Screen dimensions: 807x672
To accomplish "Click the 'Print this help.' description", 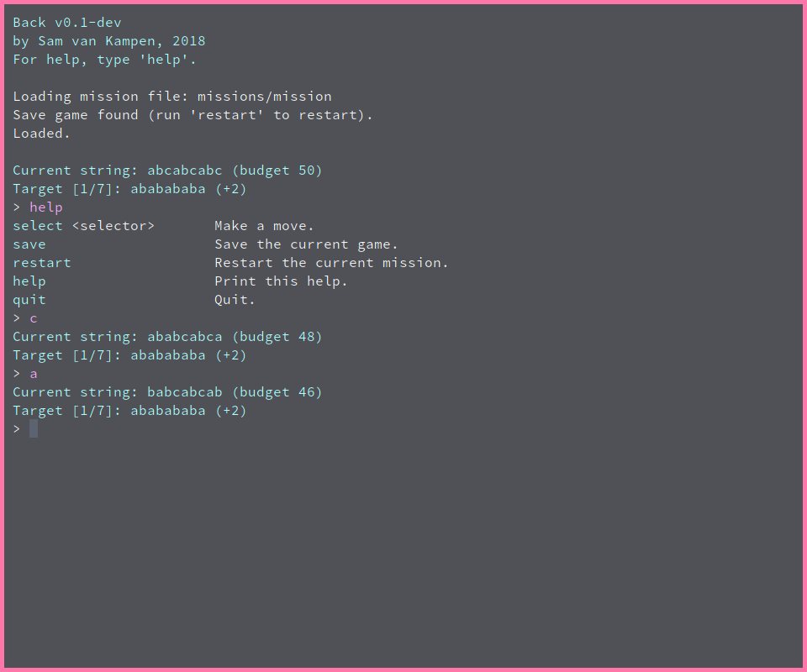I will click(281, 281).
